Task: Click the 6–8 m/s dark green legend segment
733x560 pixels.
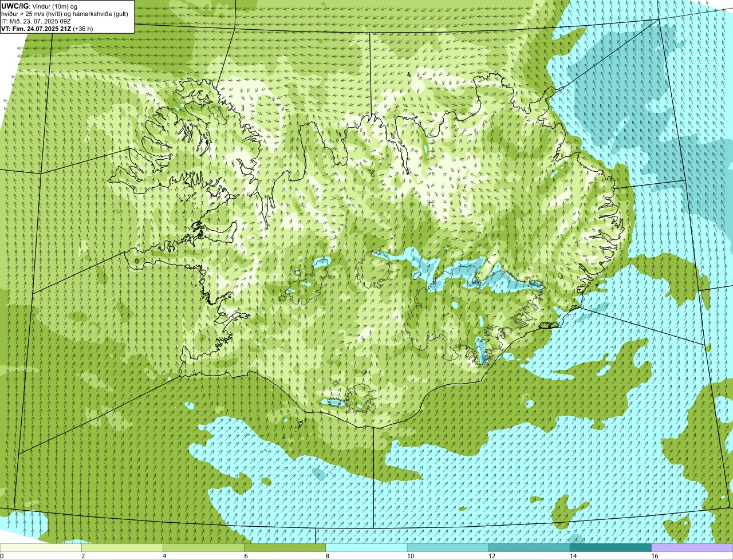Action: tap(285, 547)
